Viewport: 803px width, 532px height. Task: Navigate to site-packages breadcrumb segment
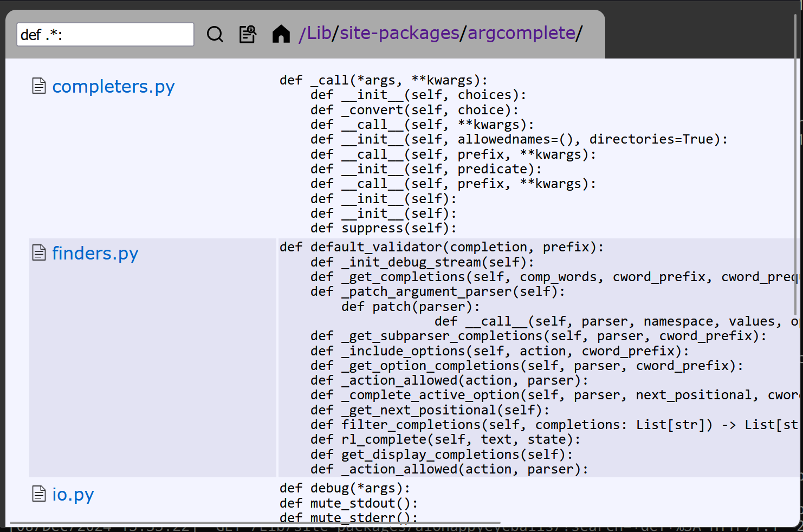[399, 33]
